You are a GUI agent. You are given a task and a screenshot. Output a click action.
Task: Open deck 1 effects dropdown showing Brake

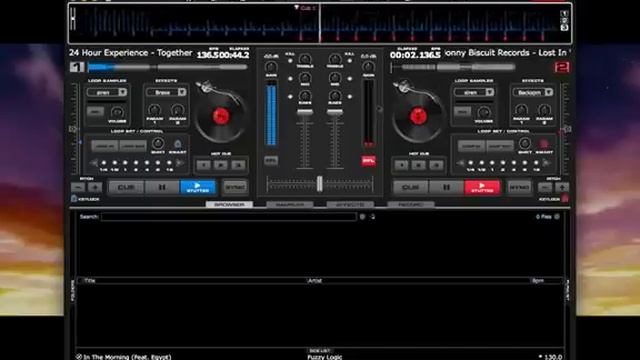[x=166, y=92]
